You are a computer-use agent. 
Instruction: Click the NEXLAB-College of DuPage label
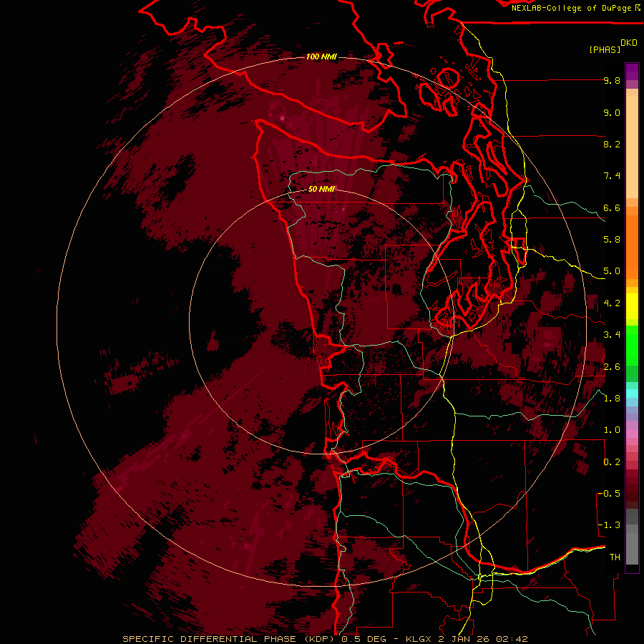point(572,8)
